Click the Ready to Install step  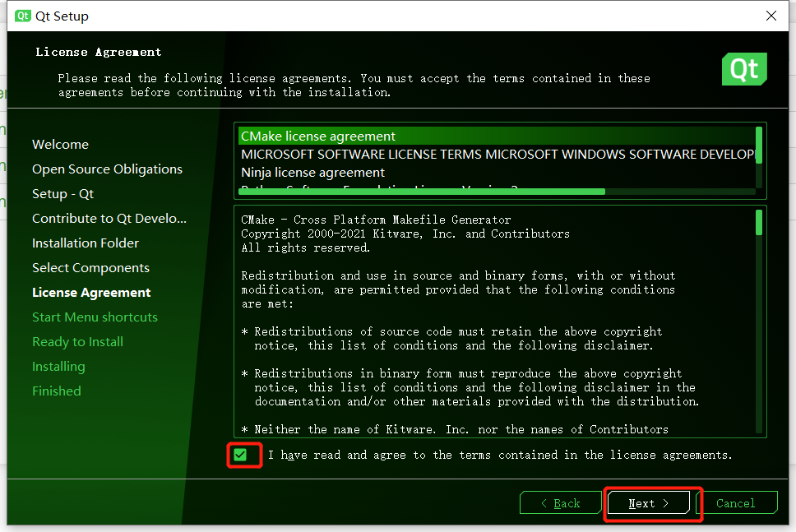[x=77, y=342]
